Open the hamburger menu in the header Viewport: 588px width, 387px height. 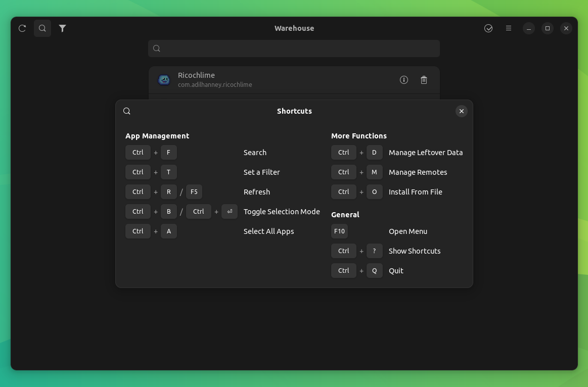point(508,28)
